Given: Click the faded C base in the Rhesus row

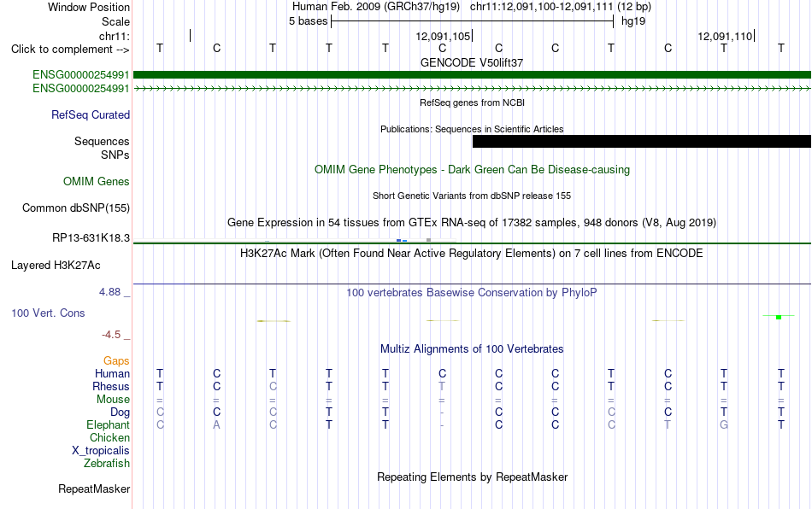Looking at the screenshot, I should coord(273,386).
